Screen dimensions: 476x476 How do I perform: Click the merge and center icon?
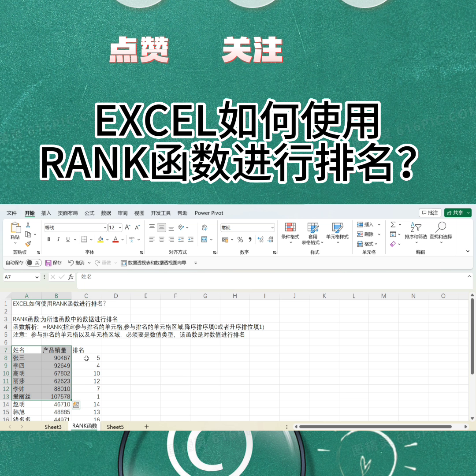205,239
